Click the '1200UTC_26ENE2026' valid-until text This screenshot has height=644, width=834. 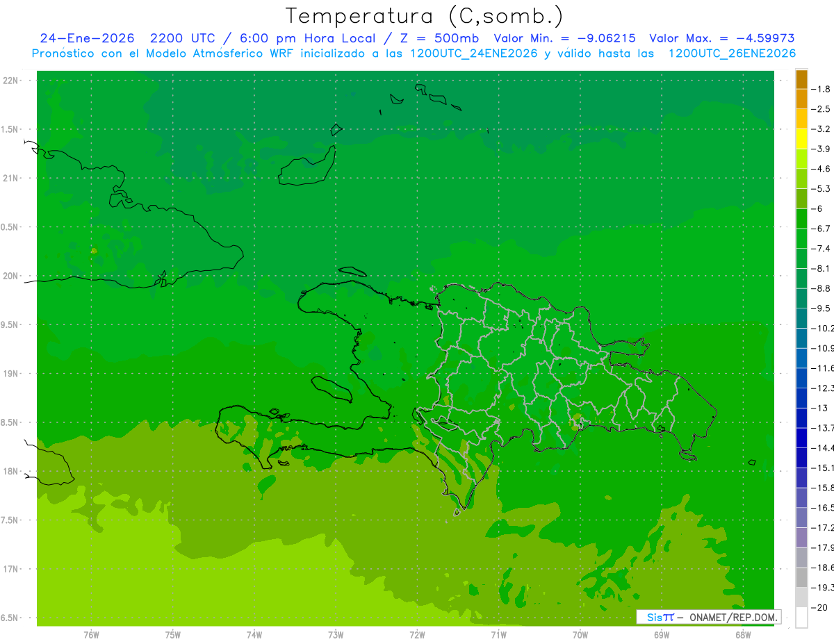tap(732, 53)
